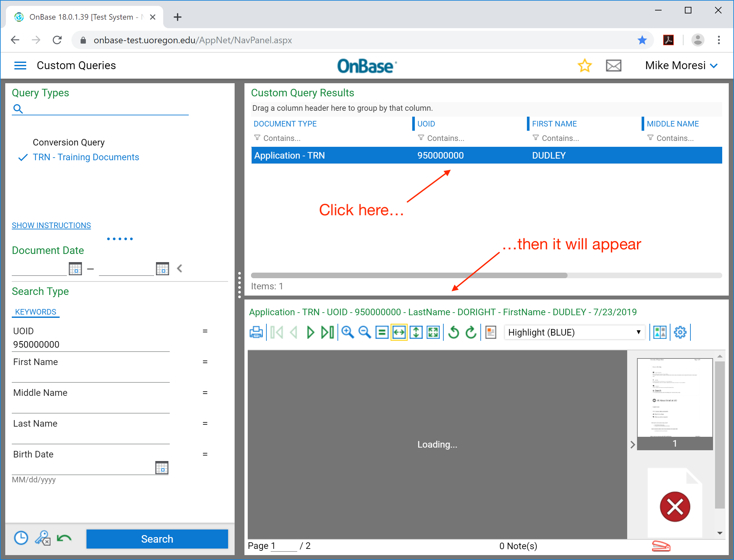Open search history clock icon
The width and height of the screenshot is (734, 560).
(x=21, y=538)
